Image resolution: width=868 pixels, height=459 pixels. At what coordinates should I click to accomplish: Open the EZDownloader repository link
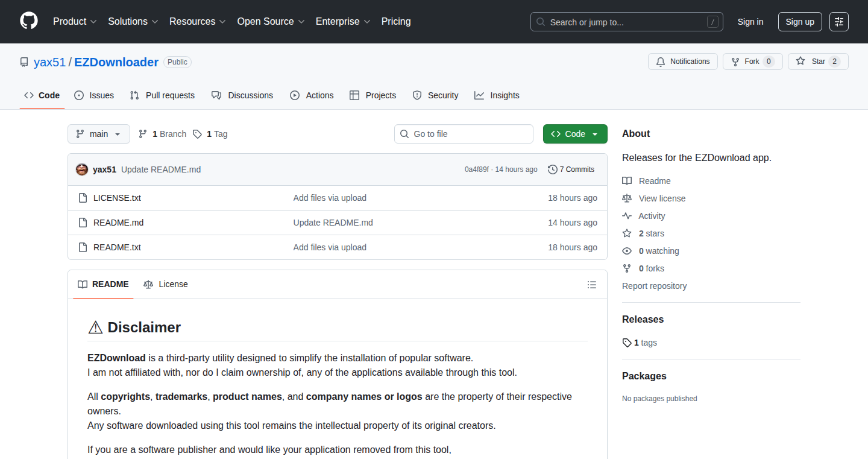click(116, 62)
